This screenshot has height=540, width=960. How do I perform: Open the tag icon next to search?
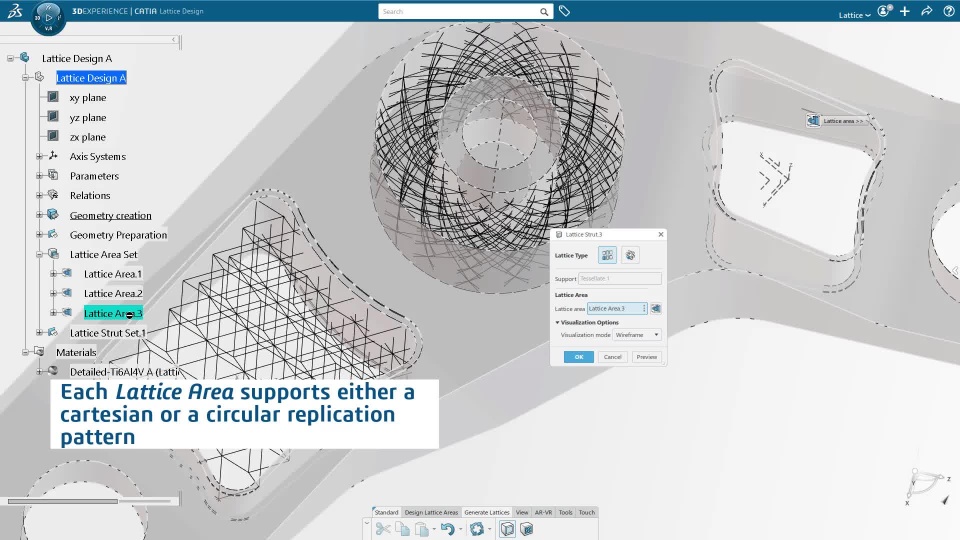564,11
